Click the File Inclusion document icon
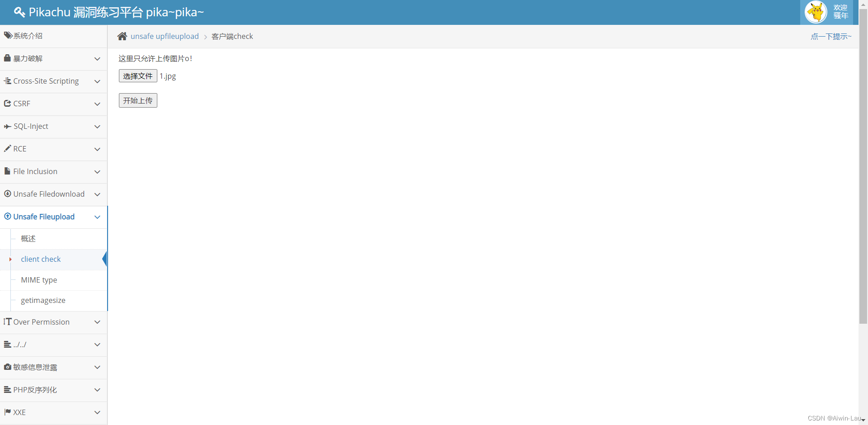868x425 pixels. (7, 171)
